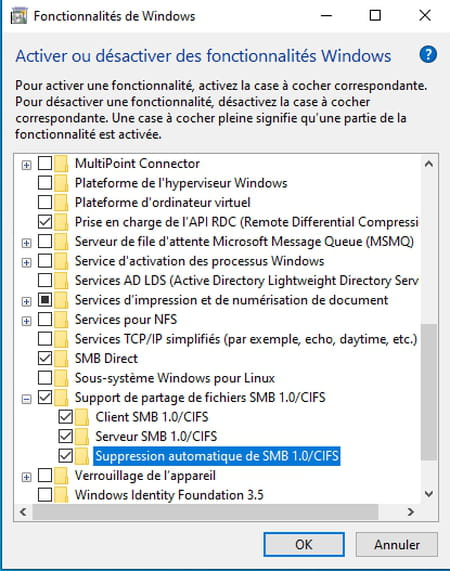The height and width of the screenshot is (571, 450).
Task: Click folder icon next to Verrouillage de l'appareil
Action: pyautogui.click(x=61, y=475)
